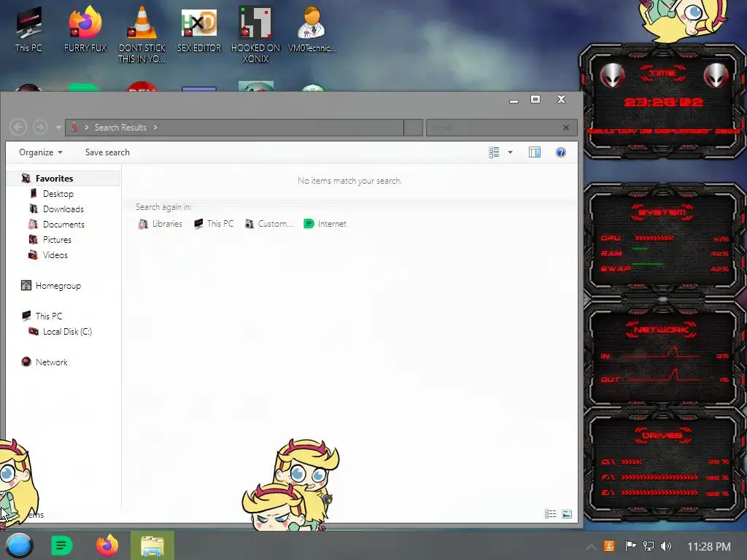Viewport: 747px width, 560px height.
Task: Click the 11:28 PM taskbar clock
Action: point(709,547)
